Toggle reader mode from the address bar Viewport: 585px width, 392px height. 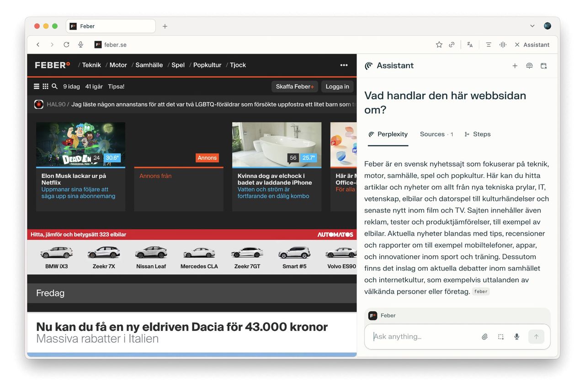489,44
